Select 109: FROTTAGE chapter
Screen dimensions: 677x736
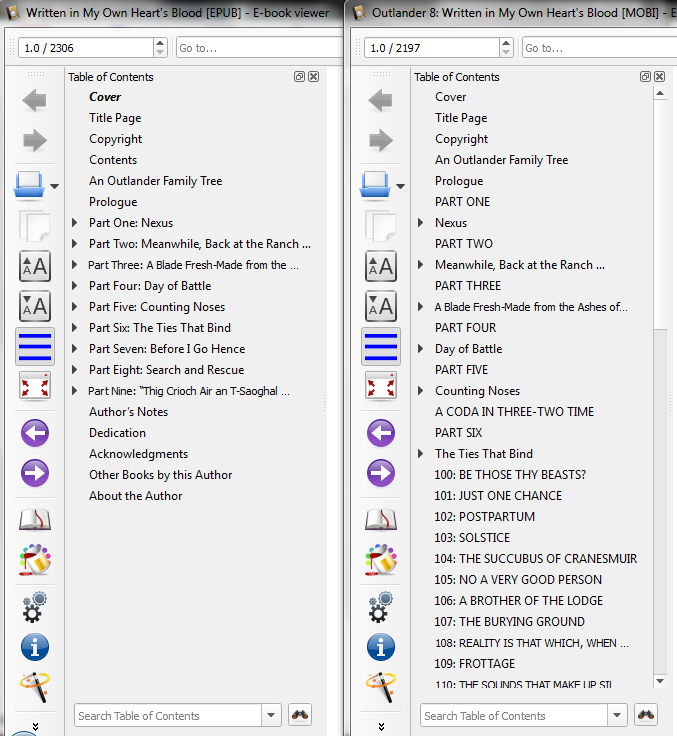[475, 664]
